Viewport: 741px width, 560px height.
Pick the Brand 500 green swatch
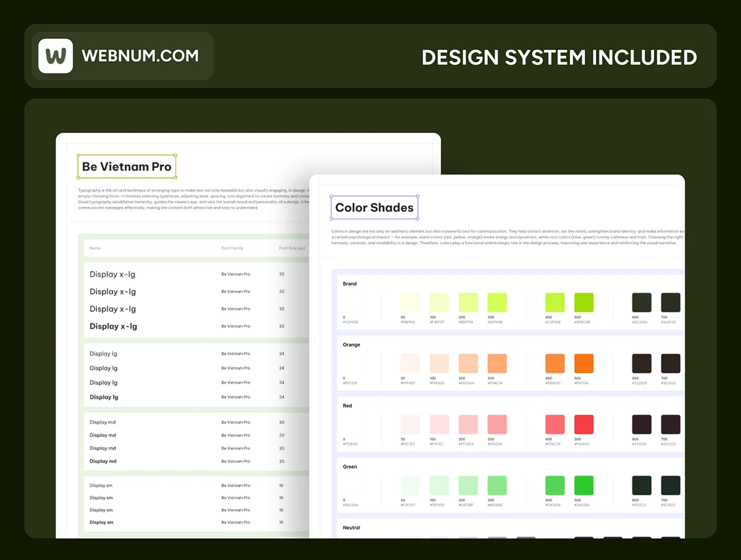pos(584,303)
